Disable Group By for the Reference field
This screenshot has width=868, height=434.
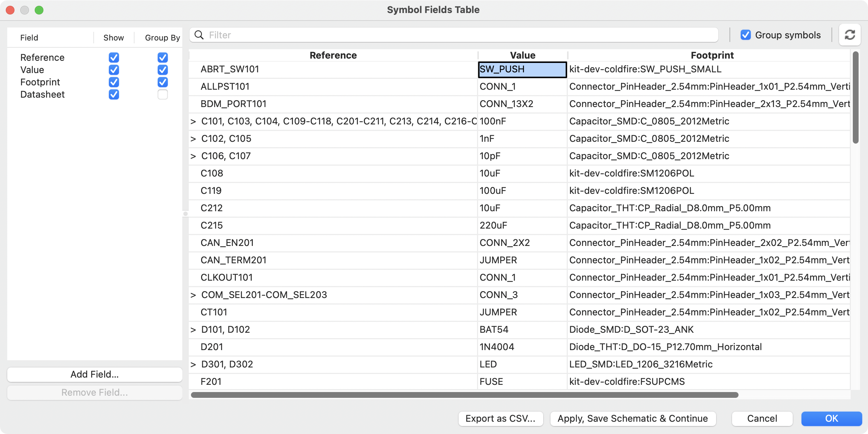tap(163, 58)
